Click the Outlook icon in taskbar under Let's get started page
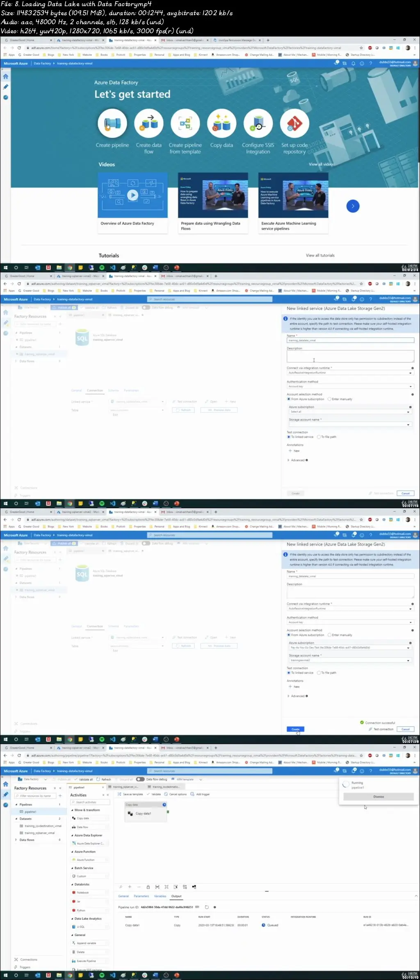Viewport: 420px width, 980px height. (38, 267)
